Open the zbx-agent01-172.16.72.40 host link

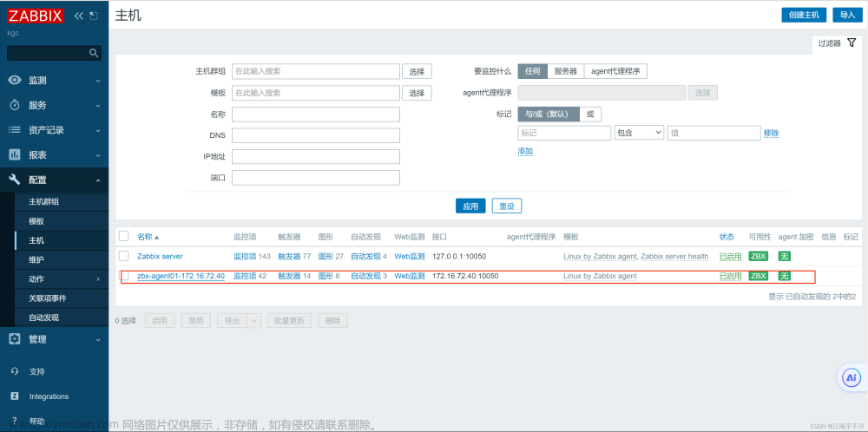coord(181,276)
